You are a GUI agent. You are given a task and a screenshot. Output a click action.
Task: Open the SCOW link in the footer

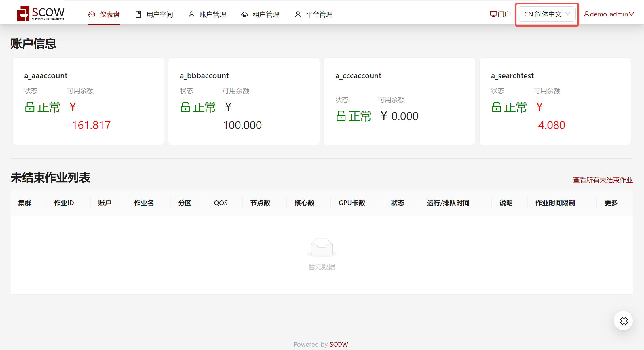339,344
